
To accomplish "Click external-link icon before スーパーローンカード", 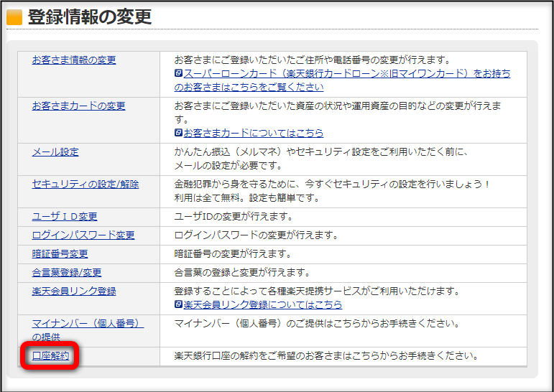I will tap(179, 74).
